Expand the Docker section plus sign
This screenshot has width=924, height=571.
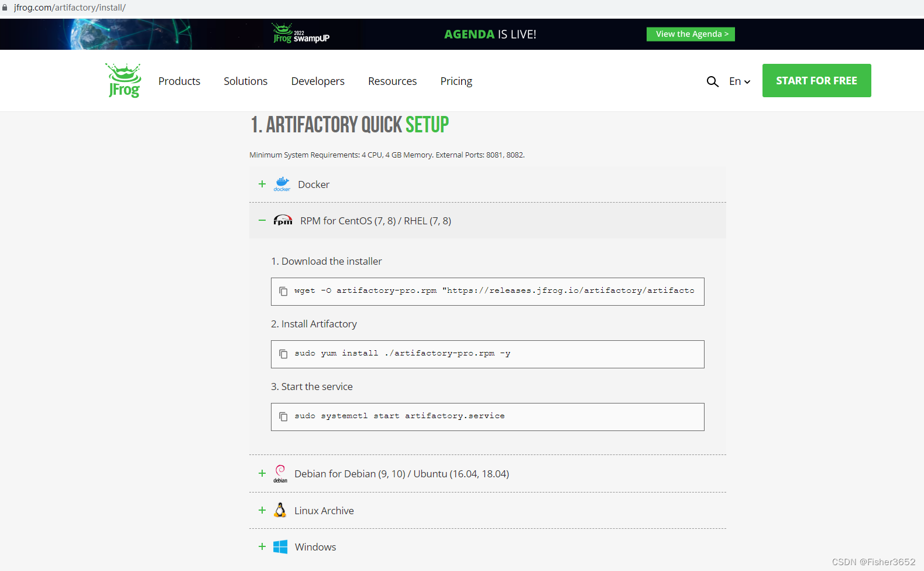[x=262, y=184]
